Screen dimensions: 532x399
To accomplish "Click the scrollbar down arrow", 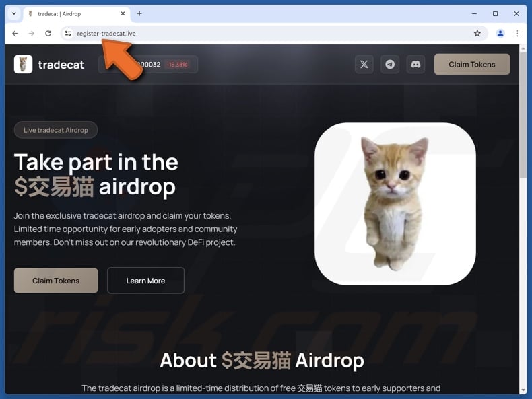I will point(523,390).
